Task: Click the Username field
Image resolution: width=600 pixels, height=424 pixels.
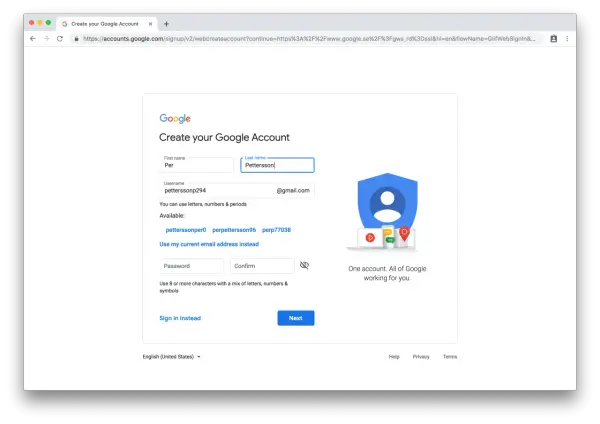Action: (x=237, y=190)
